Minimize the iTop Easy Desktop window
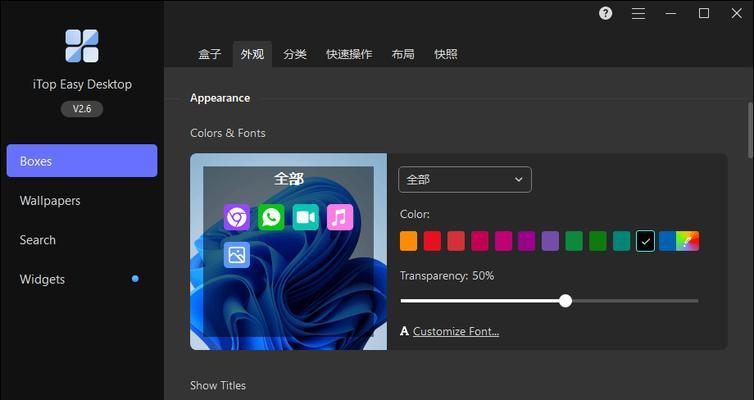 (671, 13)
